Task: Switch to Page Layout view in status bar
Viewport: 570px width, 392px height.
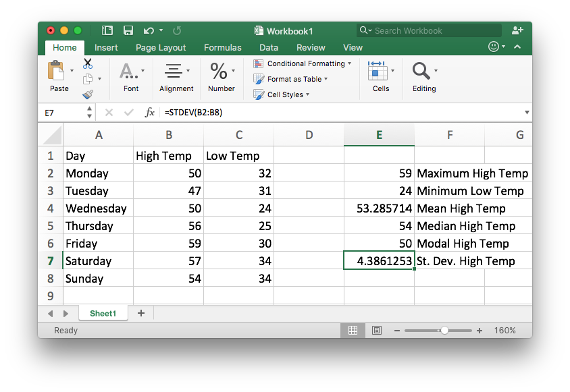Action: click(x=377, y=331)
